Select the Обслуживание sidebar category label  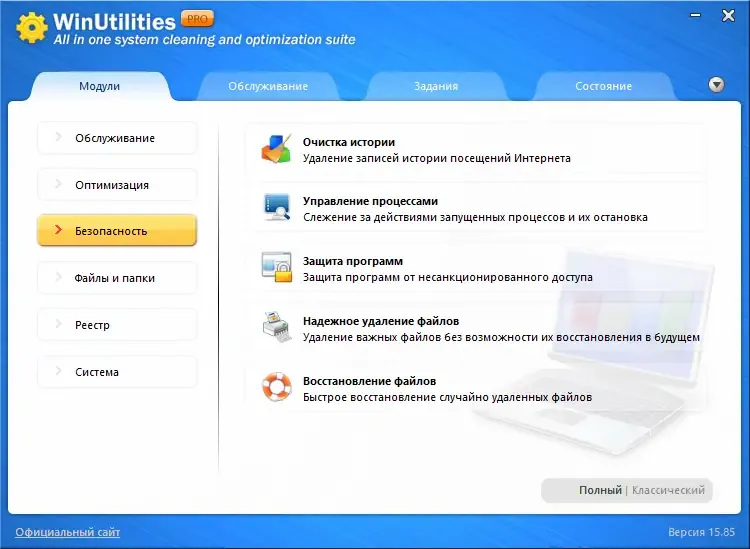click(115, 138)
